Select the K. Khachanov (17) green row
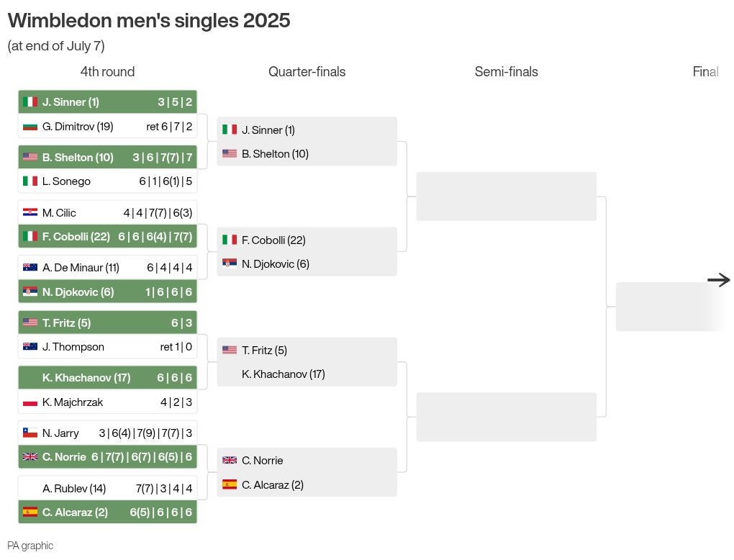734x560 pixels. 108,377
